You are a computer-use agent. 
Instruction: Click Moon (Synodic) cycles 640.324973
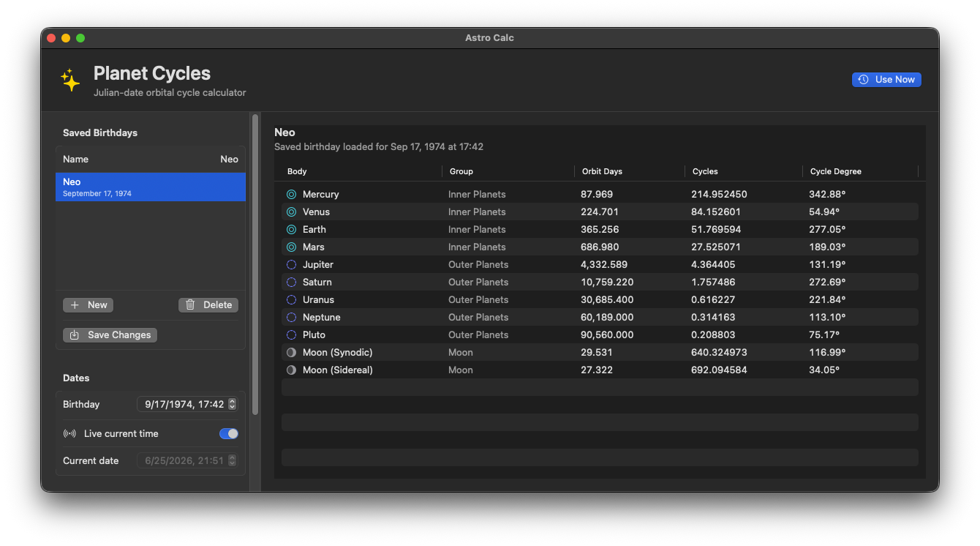coord(719,353)
